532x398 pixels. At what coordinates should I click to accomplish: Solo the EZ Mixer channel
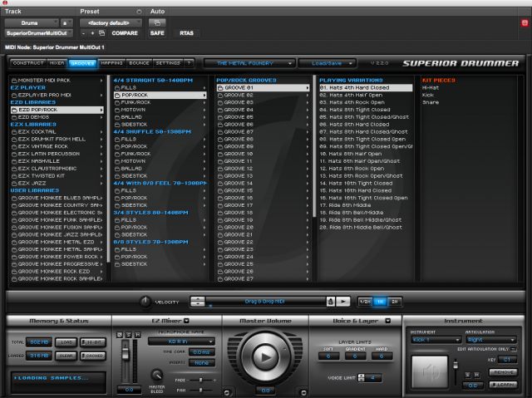click(129, 335)
